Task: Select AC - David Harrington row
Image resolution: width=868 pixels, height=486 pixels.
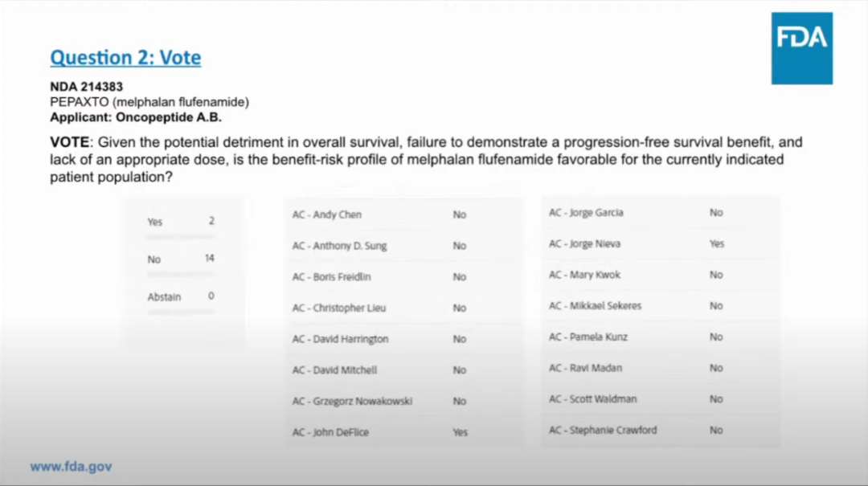Action: tap(403, 339)
